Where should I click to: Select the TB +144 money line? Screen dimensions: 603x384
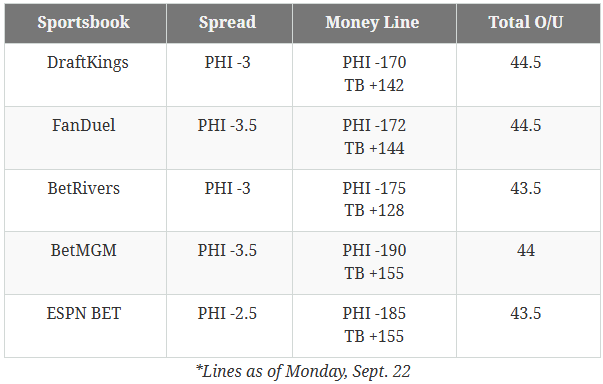(x=374, y=148)
